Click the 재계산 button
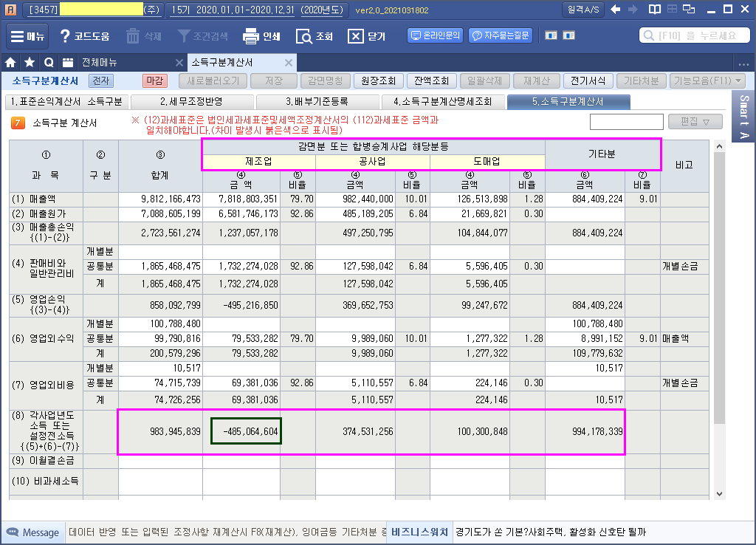The width and height of the screenshot is (756, 545). tap(536, 80)
